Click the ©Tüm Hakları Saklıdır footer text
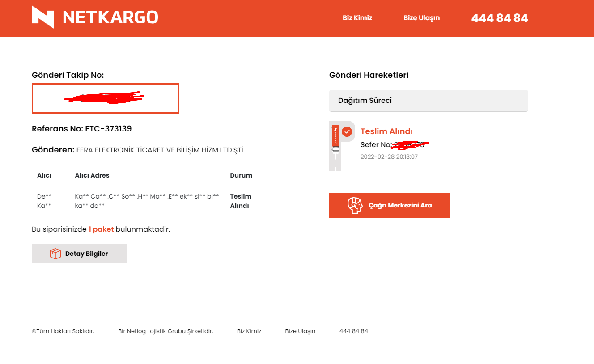 63,331
